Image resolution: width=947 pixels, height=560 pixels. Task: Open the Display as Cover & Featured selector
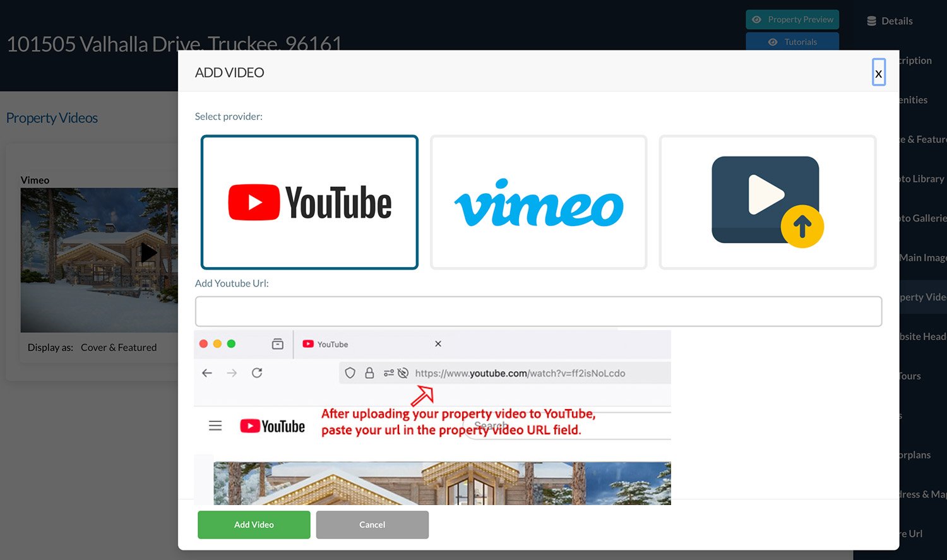(119, 347)
